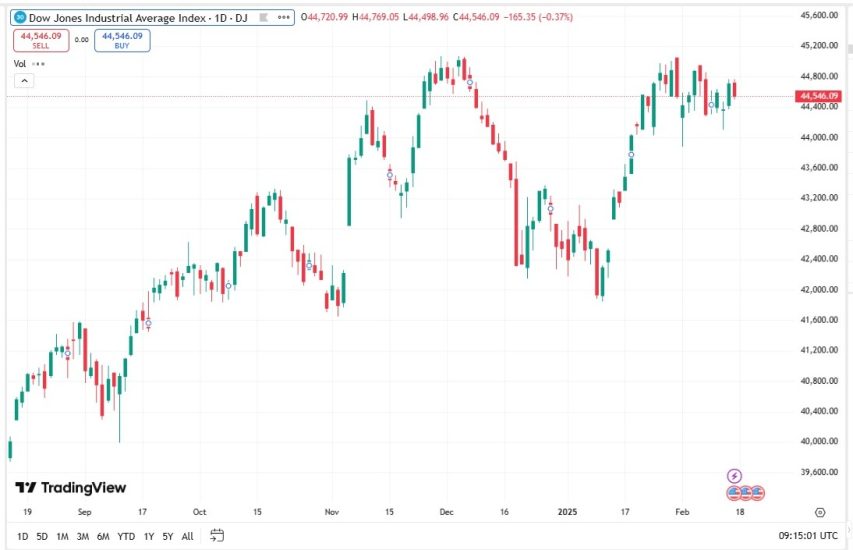Select the All date range
853x550 pixels.
(187, 536)
